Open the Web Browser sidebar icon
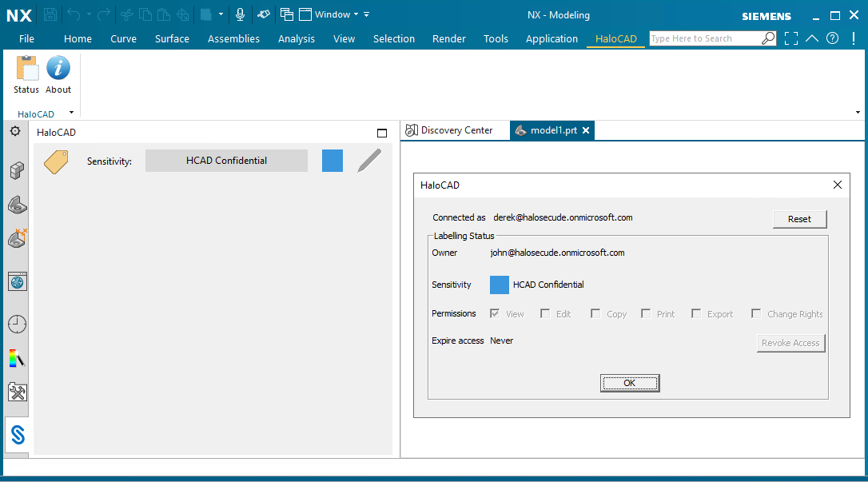The height and width of the screenshot is (482, 868). [x=17, y=281]
